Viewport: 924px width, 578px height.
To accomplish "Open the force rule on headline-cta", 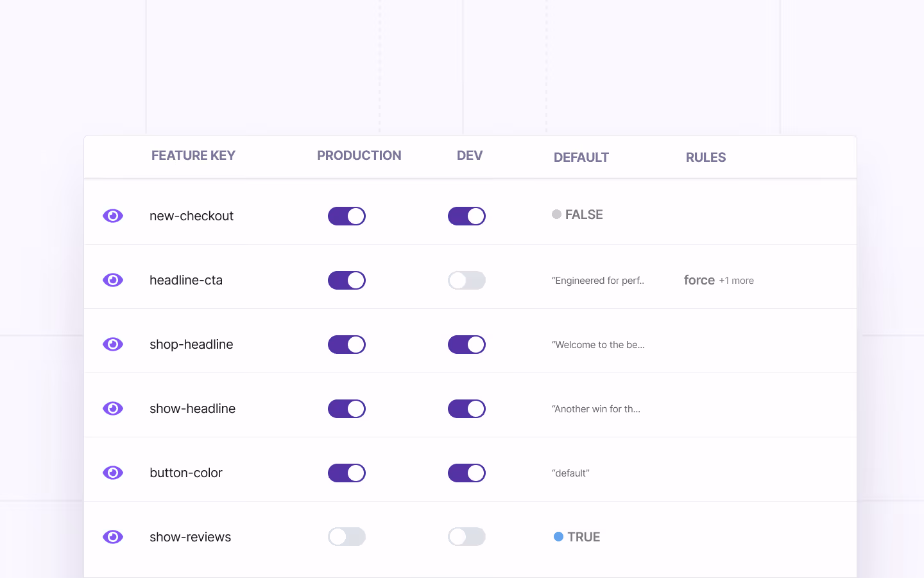I will tap(699, 280).
